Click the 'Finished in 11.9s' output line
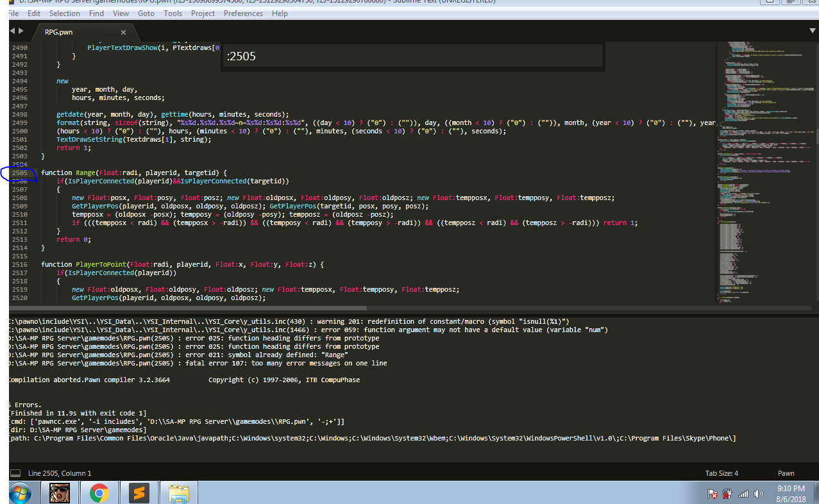 [78, 413]
